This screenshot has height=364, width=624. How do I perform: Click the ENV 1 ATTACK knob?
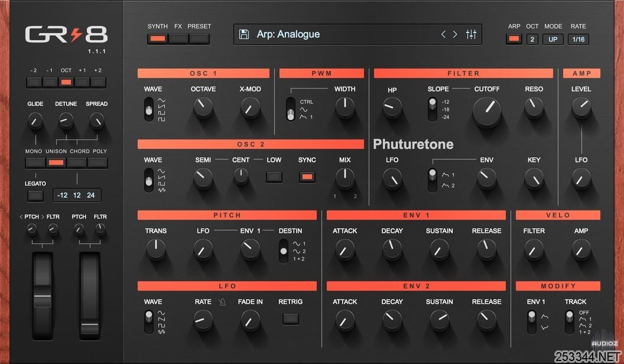pyautogui.click(x=344, y=249)
